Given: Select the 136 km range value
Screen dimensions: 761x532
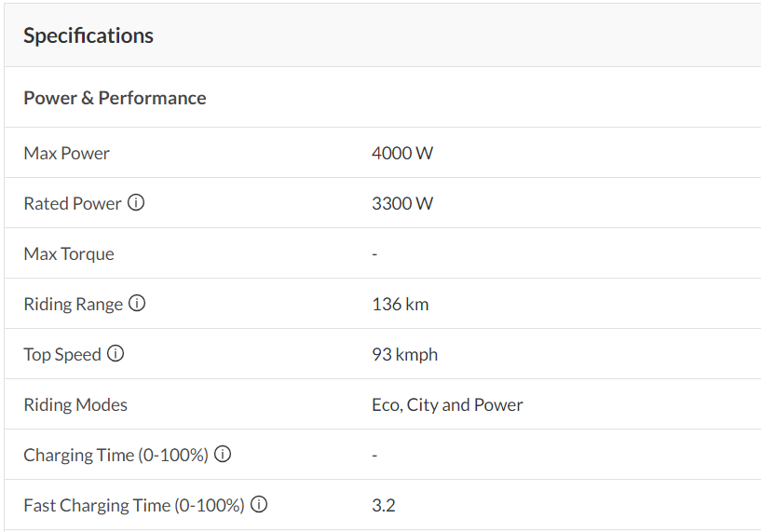Looking at the screenshot, I should pos(400,304).
